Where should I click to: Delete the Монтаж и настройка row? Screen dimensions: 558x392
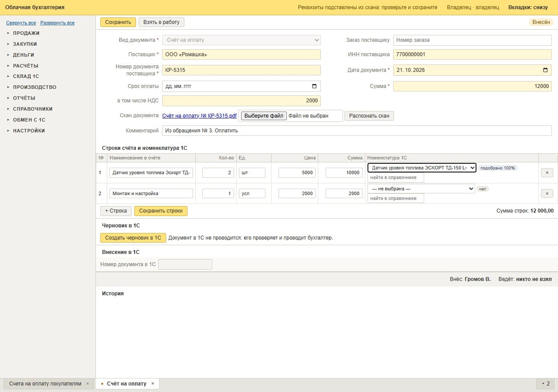click(547, 193)
